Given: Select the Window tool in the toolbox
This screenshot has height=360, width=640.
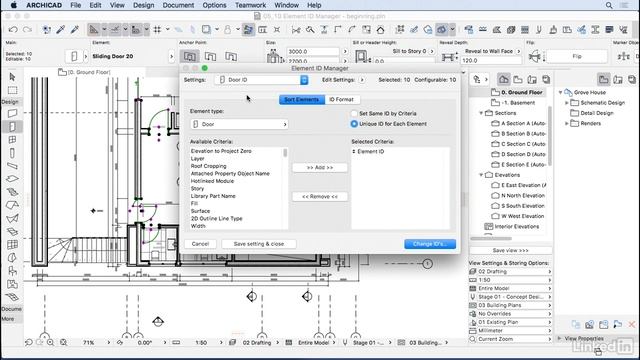Looking at the screenshot, I should [12, 140].
